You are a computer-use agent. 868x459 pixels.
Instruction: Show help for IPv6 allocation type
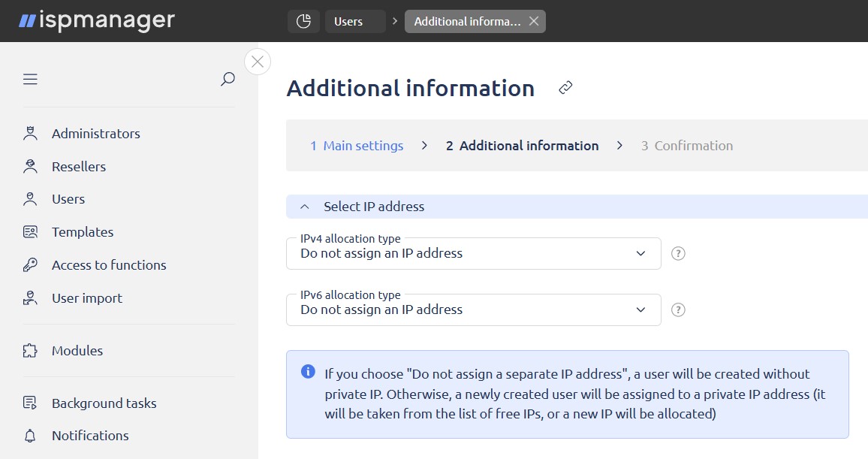[x=678, y=310]
